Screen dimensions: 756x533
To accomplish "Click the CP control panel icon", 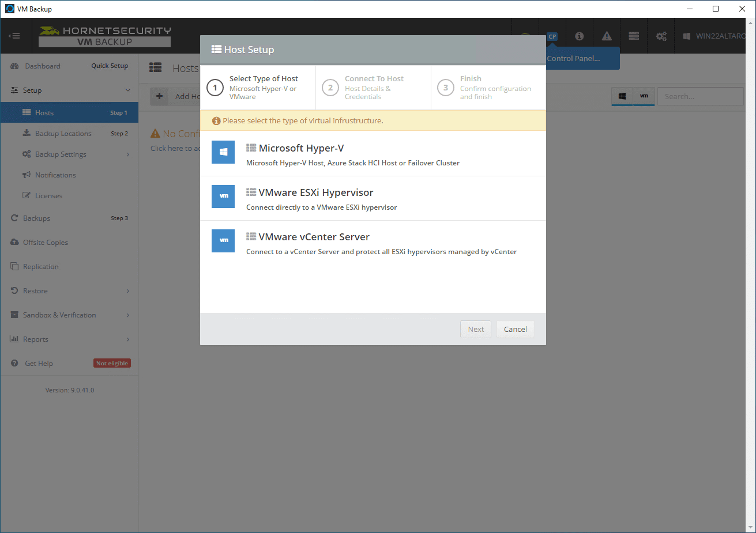I will [x=552, y=36].
